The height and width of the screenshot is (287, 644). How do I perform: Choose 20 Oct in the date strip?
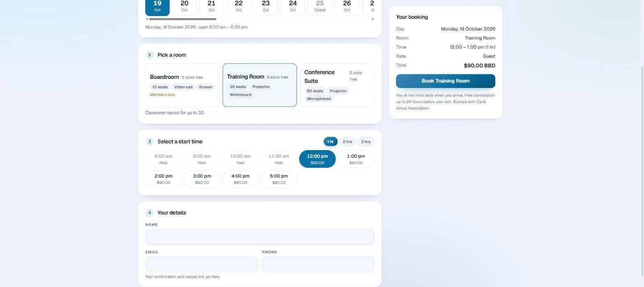point(184,8)
